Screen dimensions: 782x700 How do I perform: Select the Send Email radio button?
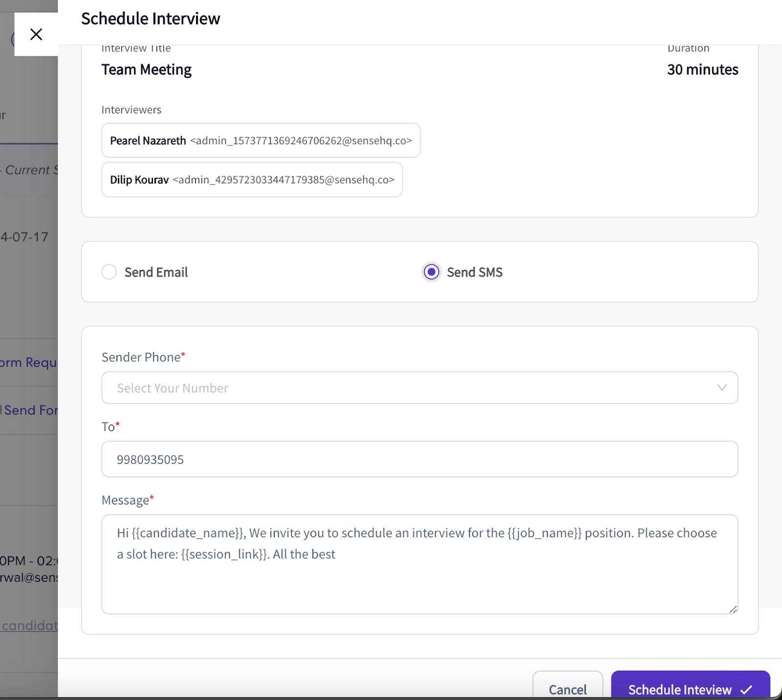(x=109, y=272)
